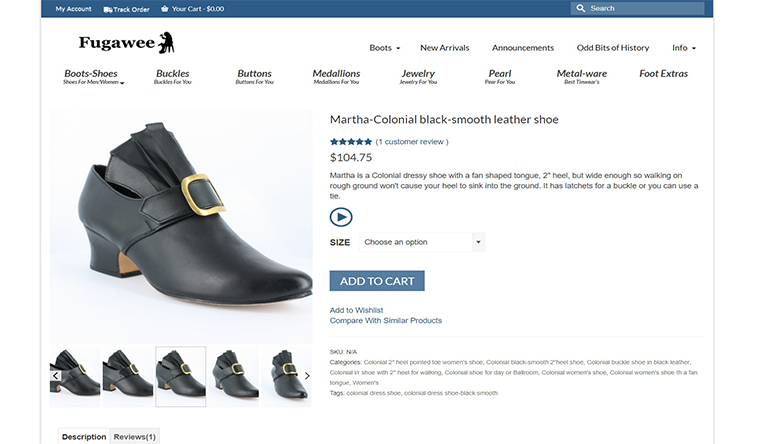Viewport: 758px width, 444px height.
Task: Show next thumbnail with right arrow
Action: tap(307, 376)
